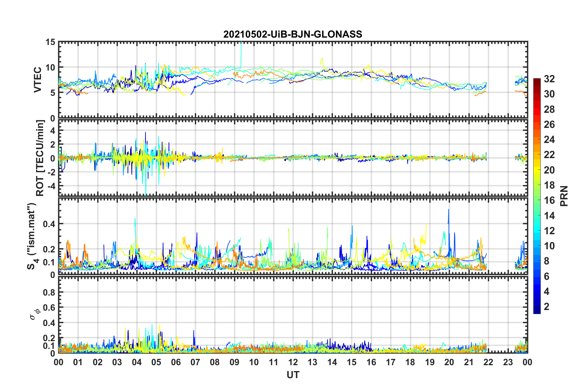586x392 pixels.
Task: Click sigma phi axis tick label 0.8
Action: coord(49,292)
